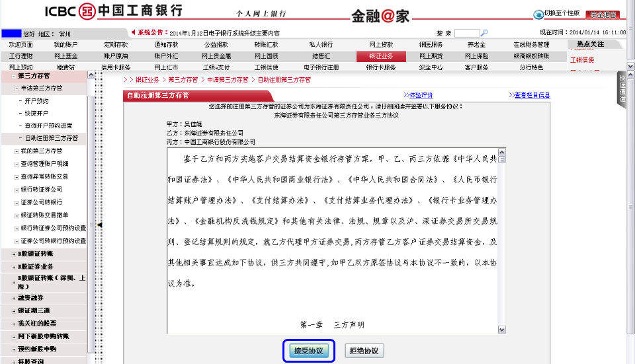Click the 切换至个性版 globe icon
635x364 pixels.
[538, 15]
